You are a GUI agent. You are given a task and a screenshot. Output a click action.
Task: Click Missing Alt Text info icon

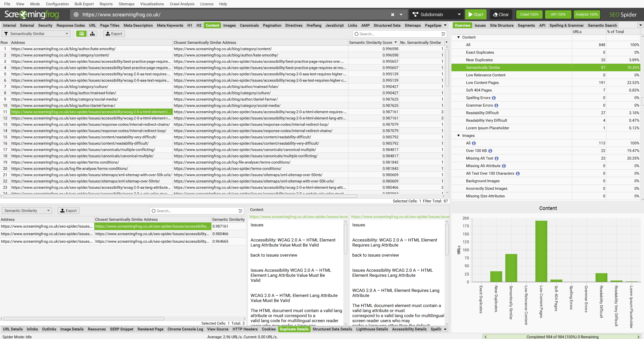(x=496, y=158)
